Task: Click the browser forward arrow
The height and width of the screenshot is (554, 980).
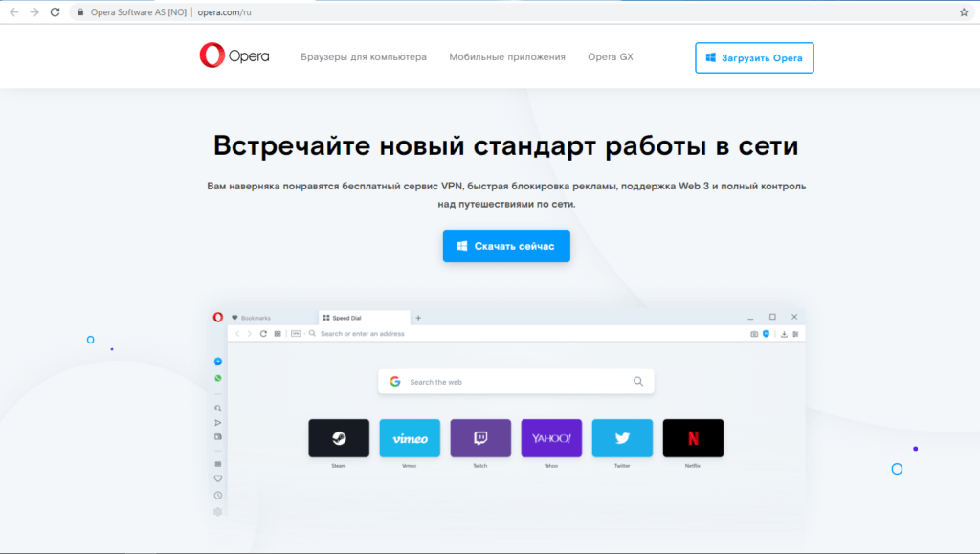Action: (x=34, y=11)
